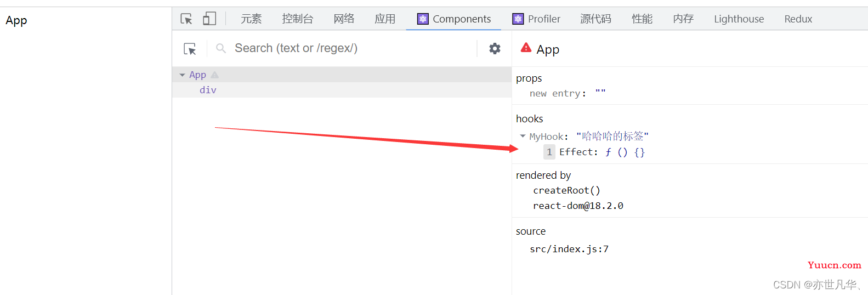Switch to the 应用 tab
Image resolution: width=868 pixels, height=295 pixels.
pos(385,19)
